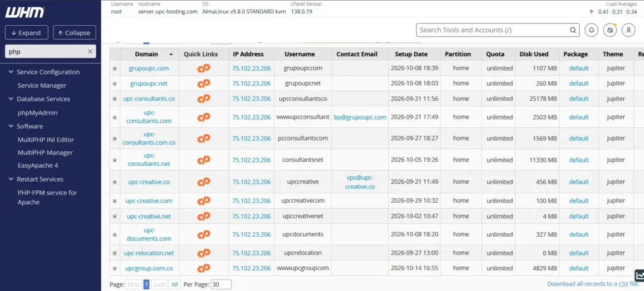This screenshot has height=291, width=644.
Task: Open MultiPHP INI Editor
Action: (46, 140)
